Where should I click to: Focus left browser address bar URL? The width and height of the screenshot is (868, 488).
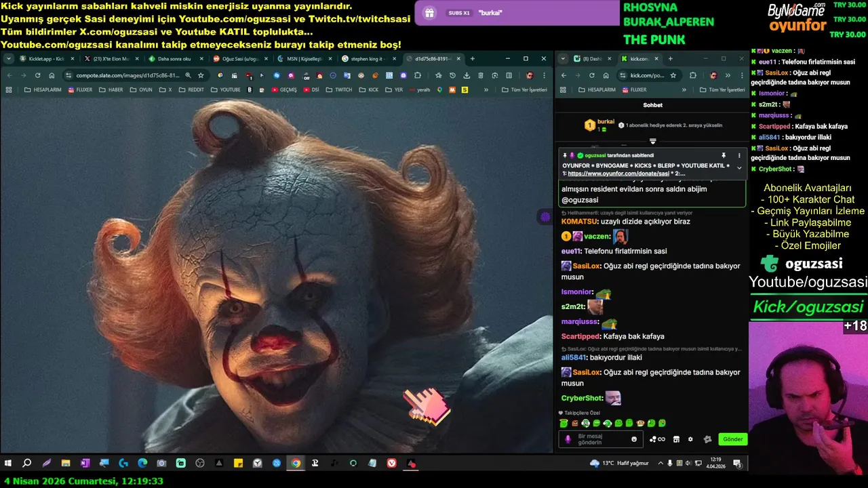tap(127, 75)
